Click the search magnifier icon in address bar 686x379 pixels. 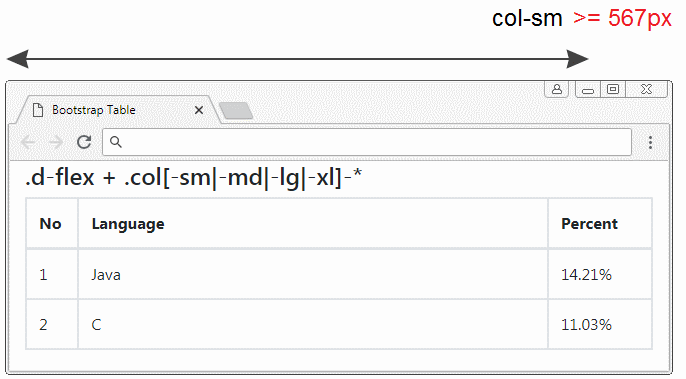(116, 142)
